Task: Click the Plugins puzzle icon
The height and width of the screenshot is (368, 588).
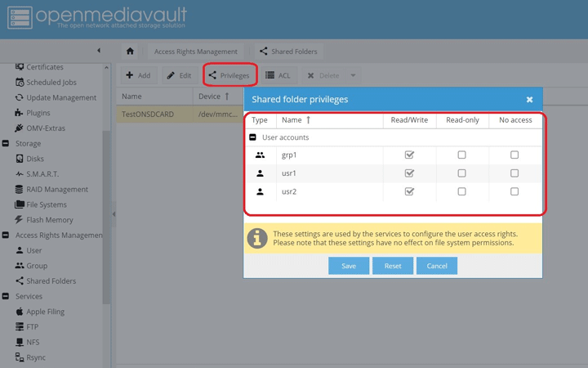Action: (19, 113)
